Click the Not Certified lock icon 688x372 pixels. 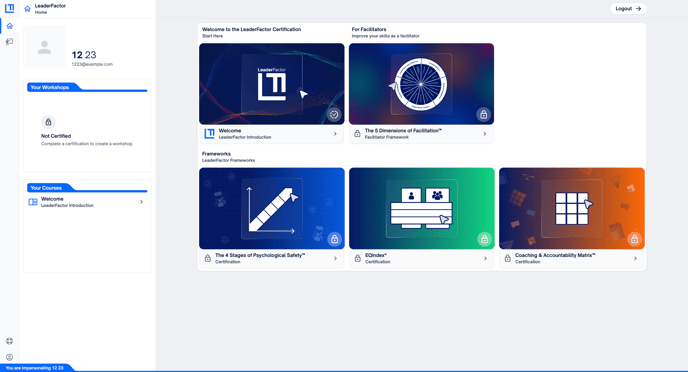(x=48, y=122)
